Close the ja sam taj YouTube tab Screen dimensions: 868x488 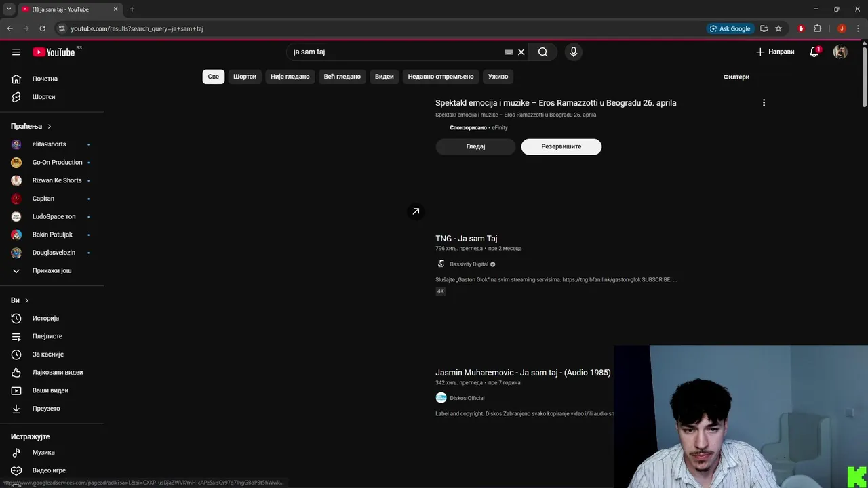tap(115, 9)
